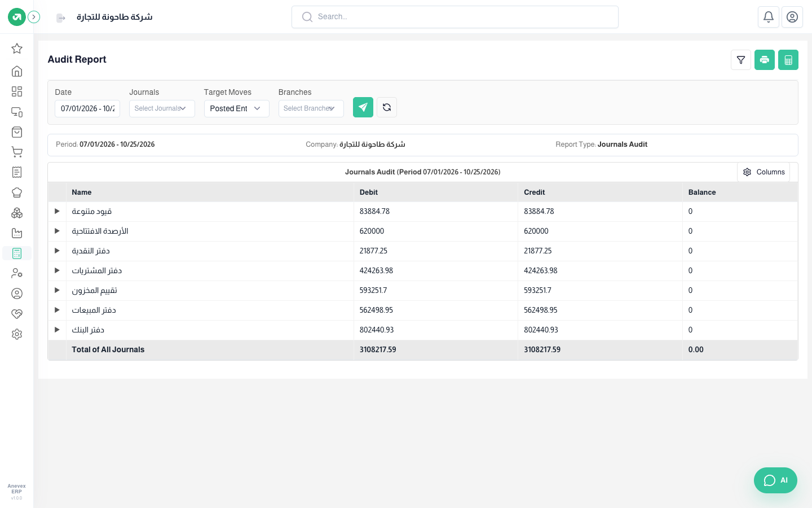Expand the دفتر المبيعات journal row
812x508 pixels.
(57, 310)
